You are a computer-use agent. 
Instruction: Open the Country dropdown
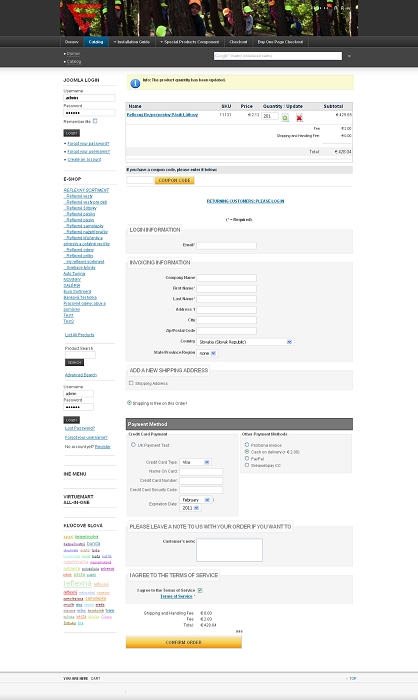coord(245,342)
